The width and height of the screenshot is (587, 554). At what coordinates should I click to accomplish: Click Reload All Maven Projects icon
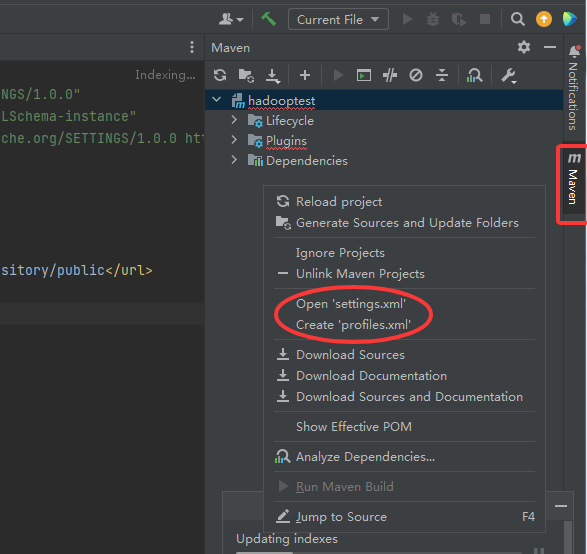220,75
